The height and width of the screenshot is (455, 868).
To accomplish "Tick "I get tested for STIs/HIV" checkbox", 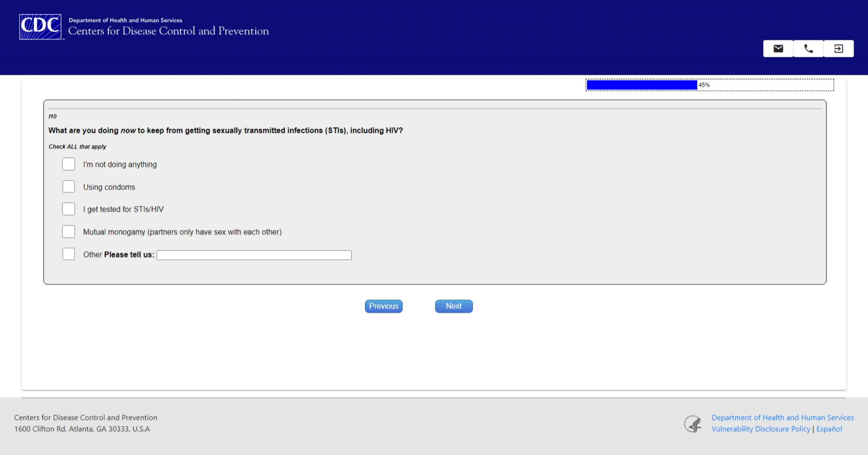I will pyautogui.click(x=68, y=209).
